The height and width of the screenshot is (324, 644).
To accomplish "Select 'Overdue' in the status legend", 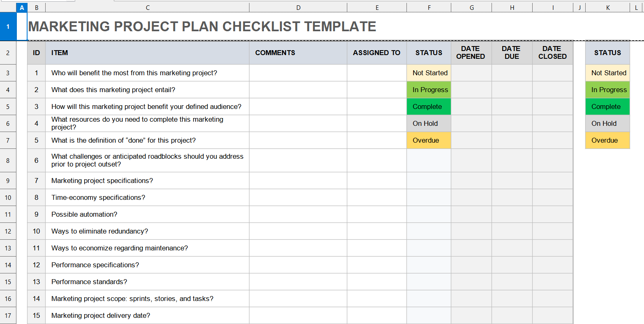I will pyautogui.click(x=607, y=140).
